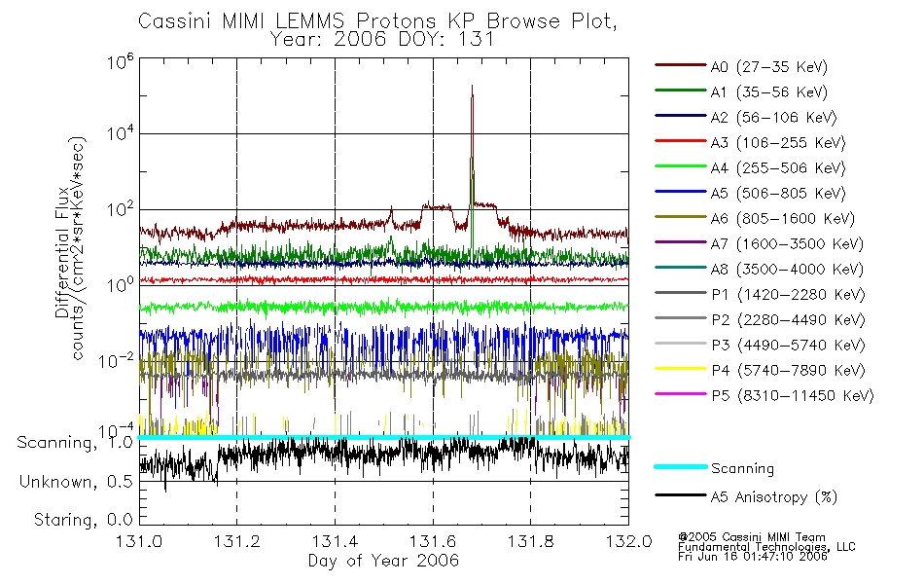Click the 'Fri Jun 16 01:47:10 2006' timestamp
The image size is (924, 584).
[753, 557]
